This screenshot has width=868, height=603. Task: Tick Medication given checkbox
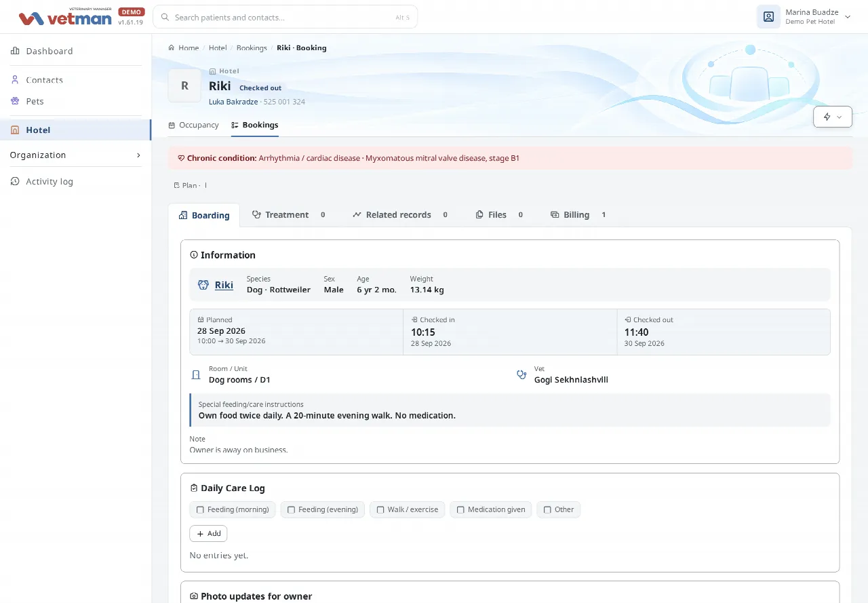pyautogui.click(x=460, y=509)
